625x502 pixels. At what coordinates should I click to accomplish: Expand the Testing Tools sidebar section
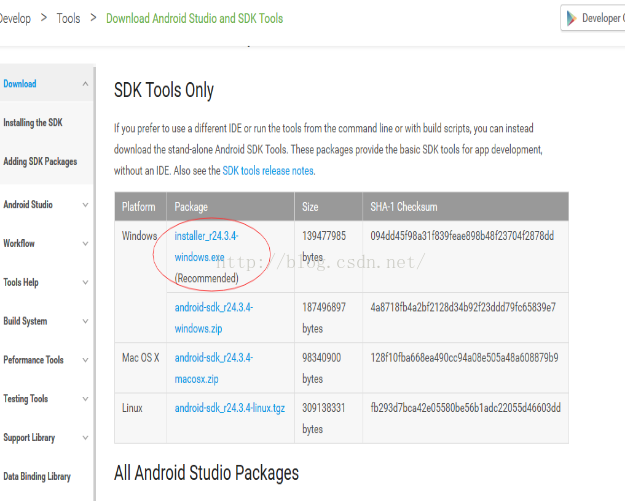pos(86,399)
